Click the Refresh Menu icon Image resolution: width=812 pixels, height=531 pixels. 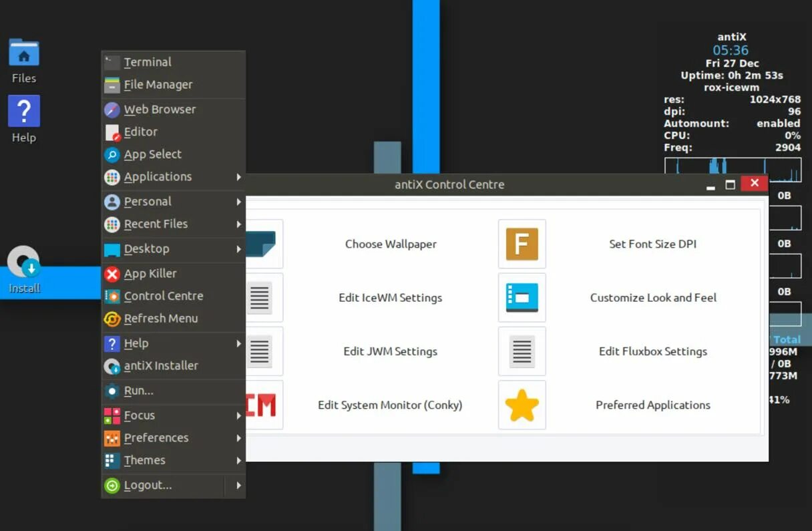(x=112, y=319)
